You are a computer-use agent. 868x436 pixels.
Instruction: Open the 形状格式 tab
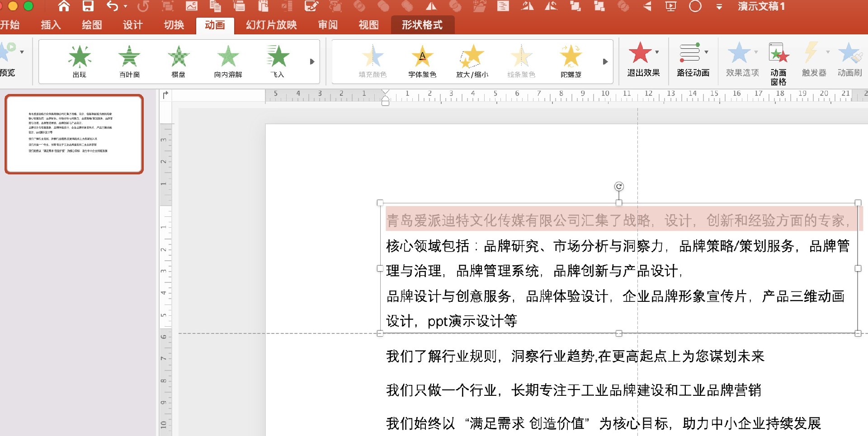coord(422,25)
